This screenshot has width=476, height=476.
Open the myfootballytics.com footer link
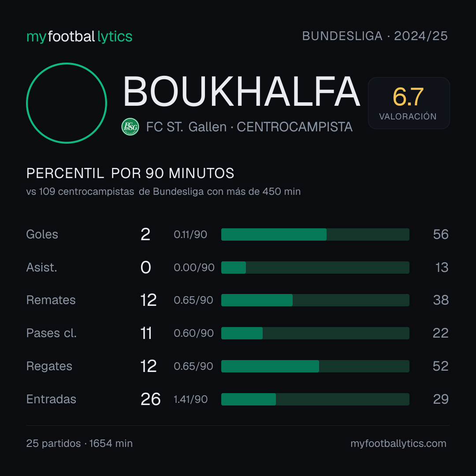click(x=398, y=443)
